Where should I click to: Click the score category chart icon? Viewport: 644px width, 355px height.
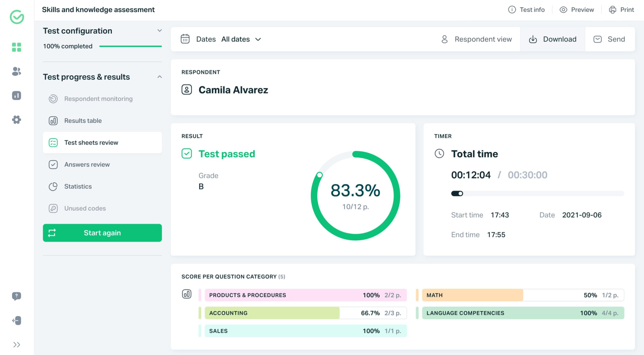[x=186, y=294]
